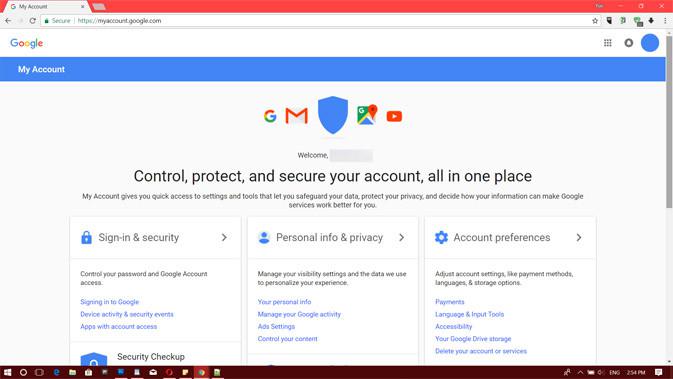Expand Account preferences chevron
The height and width of the screenshot is (379, 673).
pos(579,237)
